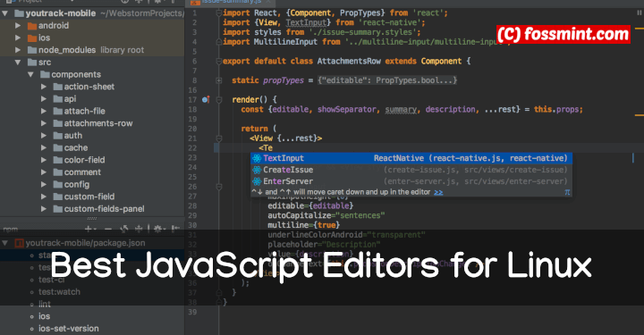Click the collapse all icon in npm toolbar
The width and height of the screenshot is (644, 335).
click(139, 229)
